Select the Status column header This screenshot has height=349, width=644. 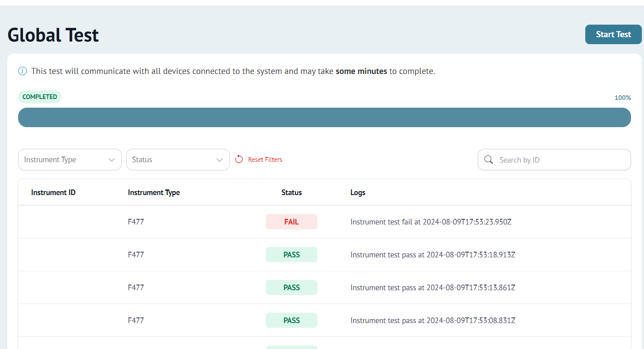click(x=292, y=192)
